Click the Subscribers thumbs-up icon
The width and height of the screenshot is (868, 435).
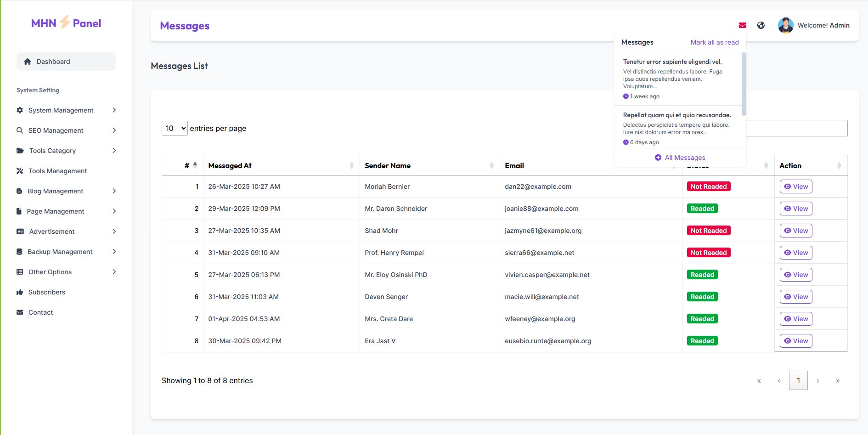[20, 292]
